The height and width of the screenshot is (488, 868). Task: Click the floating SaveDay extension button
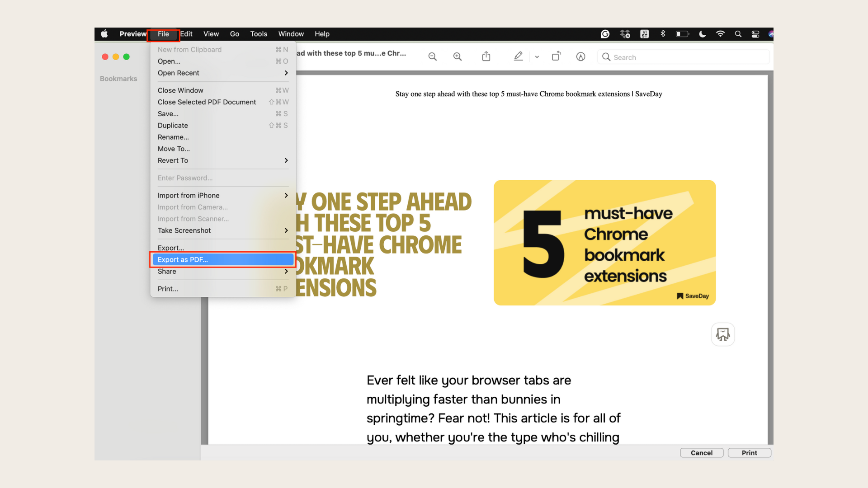(723, 334)
